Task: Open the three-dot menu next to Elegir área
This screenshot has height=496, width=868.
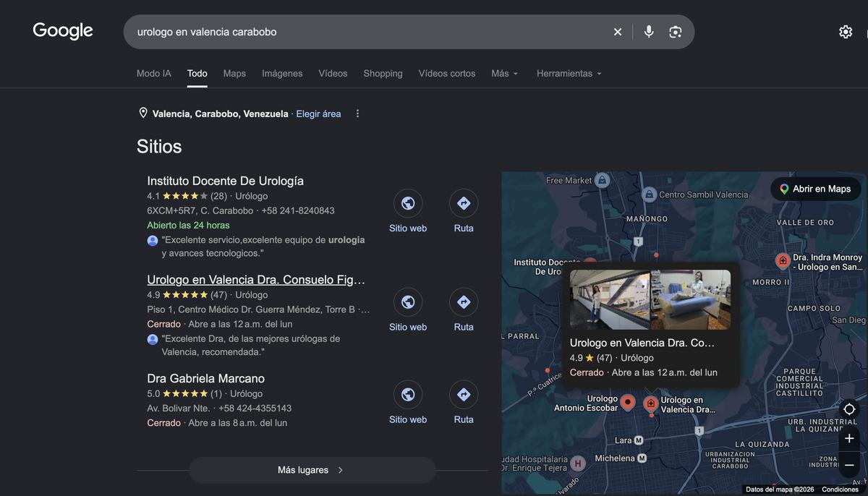Action: [357, 114]
